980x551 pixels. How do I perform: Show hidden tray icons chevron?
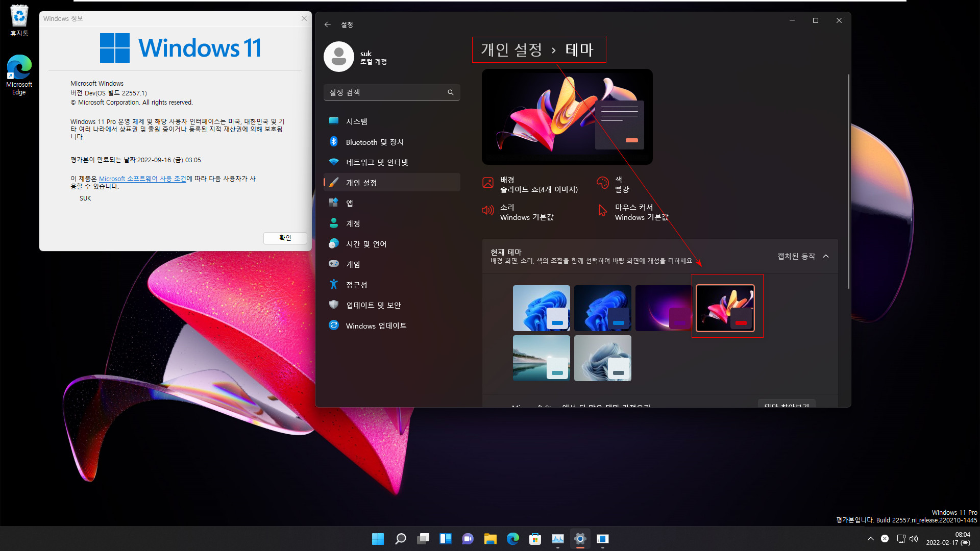[871, 539]
